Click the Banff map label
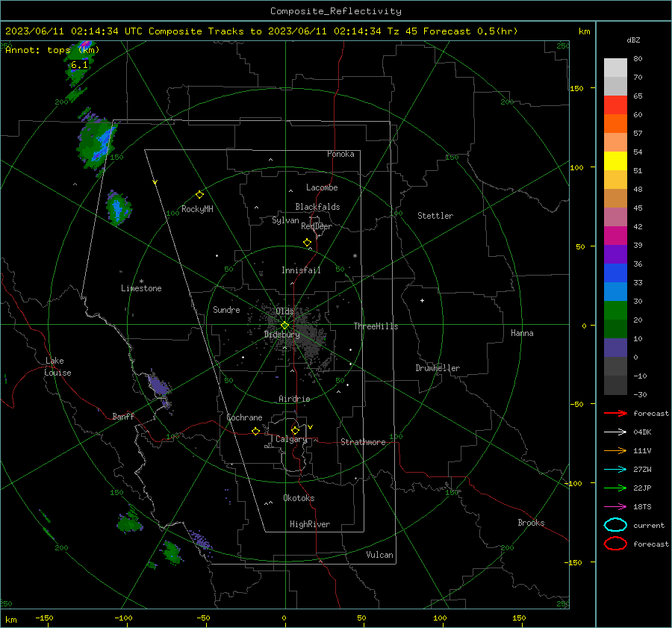The width and height of the screenshot is (672, 628). 123,417
